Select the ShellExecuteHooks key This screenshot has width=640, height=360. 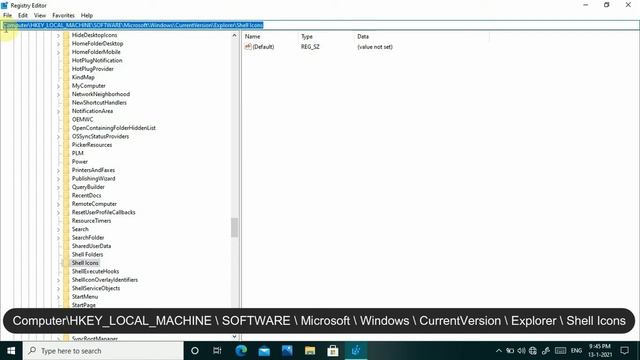96,271
